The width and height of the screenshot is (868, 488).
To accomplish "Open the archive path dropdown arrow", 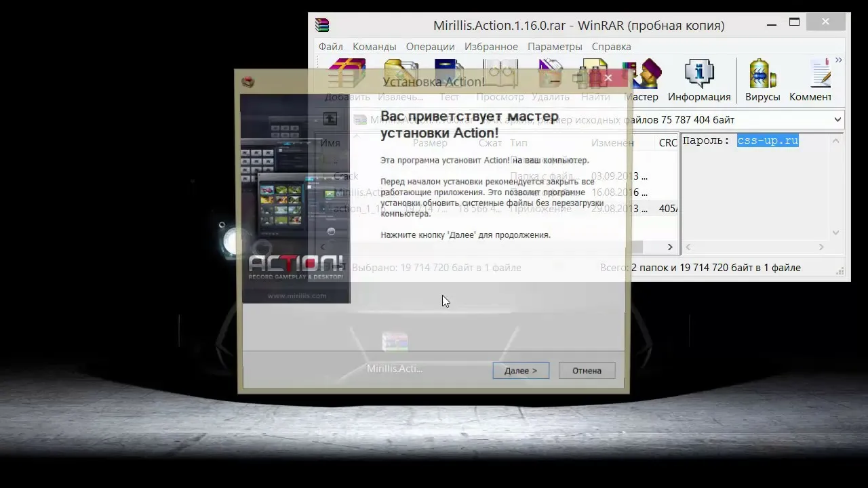I will pyautogui.click(x=837, y=120).
